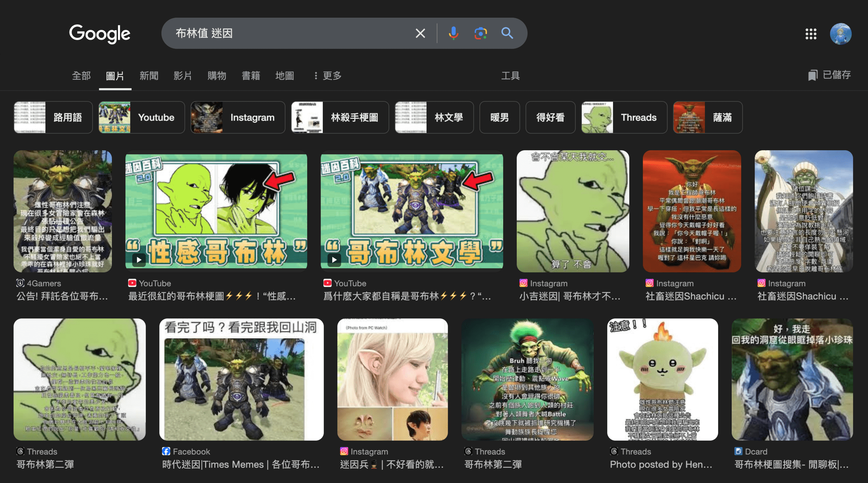868x483 pixels.
Task: Switch to the 全部 results tab
Action: (x=81, y=75)
